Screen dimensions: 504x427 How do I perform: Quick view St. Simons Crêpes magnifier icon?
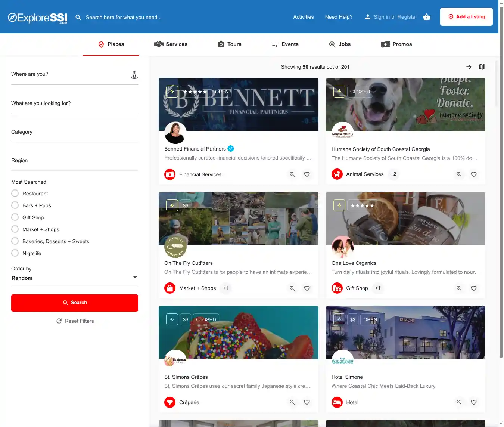coord(292,402)
